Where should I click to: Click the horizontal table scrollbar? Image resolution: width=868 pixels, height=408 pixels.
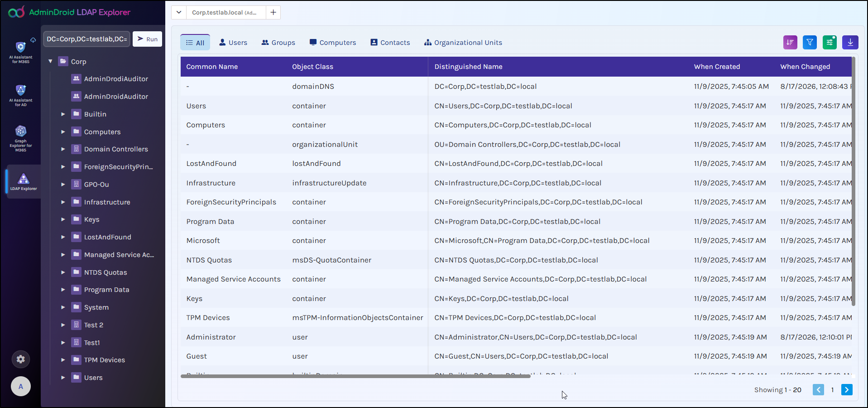click(355, 376)
